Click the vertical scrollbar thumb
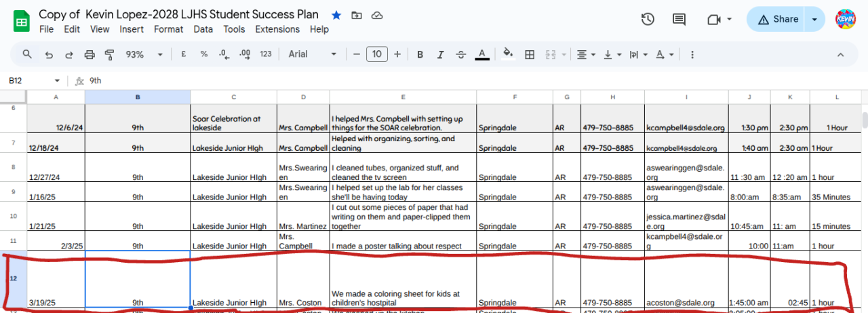 (x=865, y=120)
